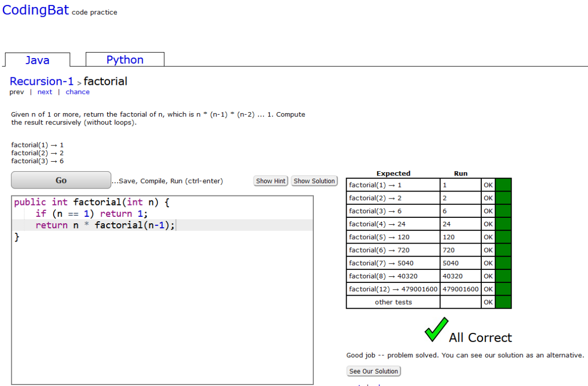Open a random problem via chance

tap(77, 92)
